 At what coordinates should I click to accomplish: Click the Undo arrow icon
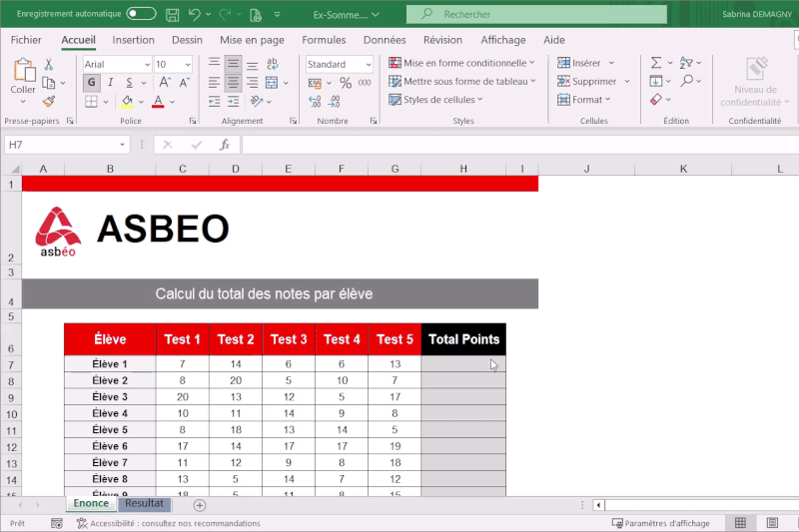click(x=194, y=14)
